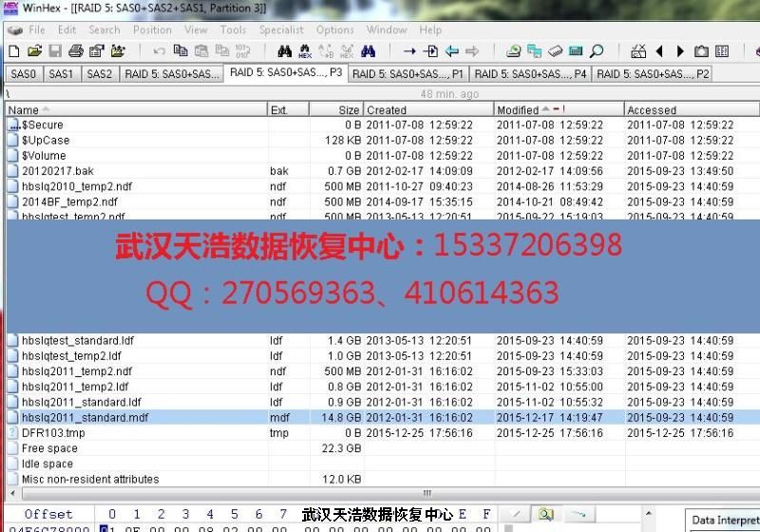Click the magnifier analysis icon
Image resolution: width=760 pixels, height=532 pixels.
pos(597,51)
